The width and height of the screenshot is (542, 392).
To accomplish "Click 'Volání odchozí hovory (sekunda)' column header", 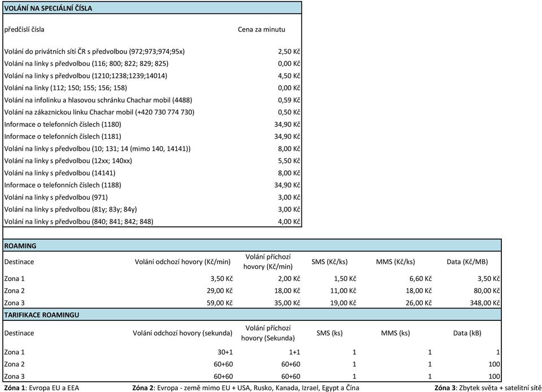I will point(182,333).
